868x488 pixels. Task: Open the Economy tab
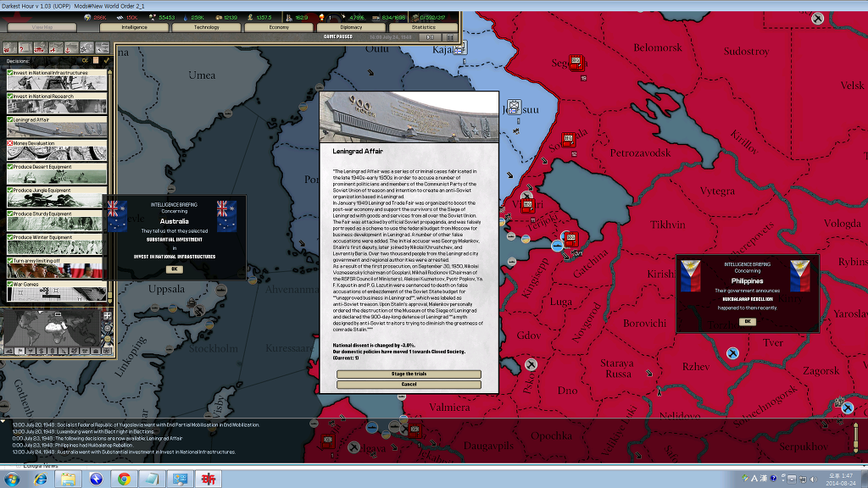[279, 27]
